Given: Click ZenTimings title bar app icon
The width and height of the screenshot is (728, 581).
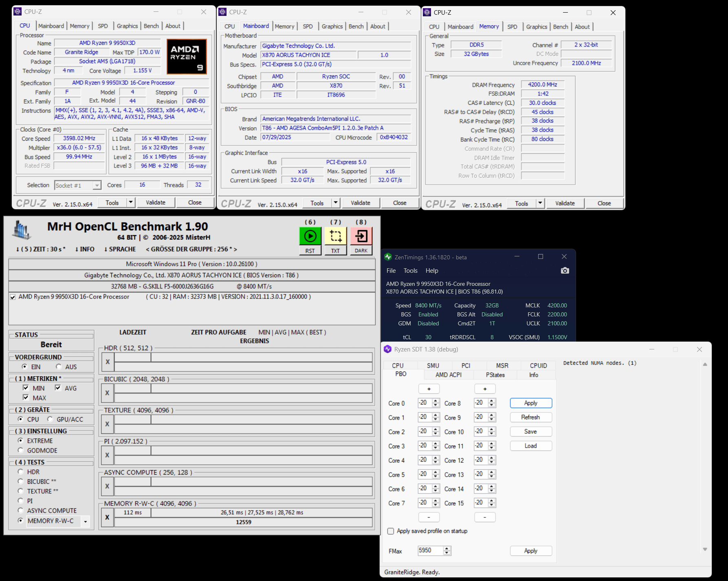Looking at the screenshot, I should point(388,257).
